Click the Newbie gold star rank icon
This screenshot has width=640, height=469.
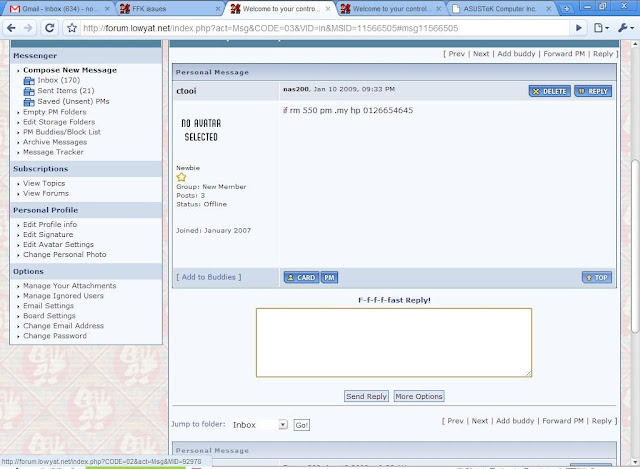181,177
